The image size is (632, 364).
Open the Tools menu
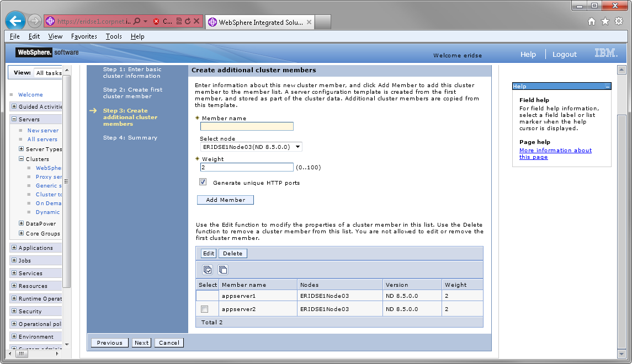(x=114, y=36)
